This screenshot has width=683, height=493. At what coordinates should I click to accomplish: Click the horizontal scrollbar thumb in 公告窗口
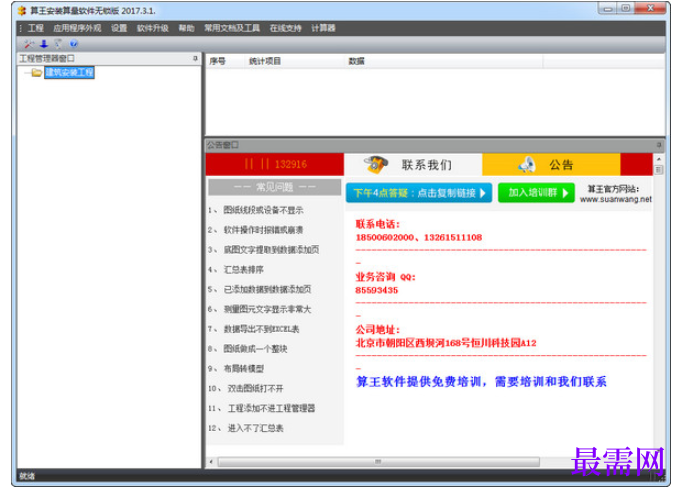click(378, 462)
